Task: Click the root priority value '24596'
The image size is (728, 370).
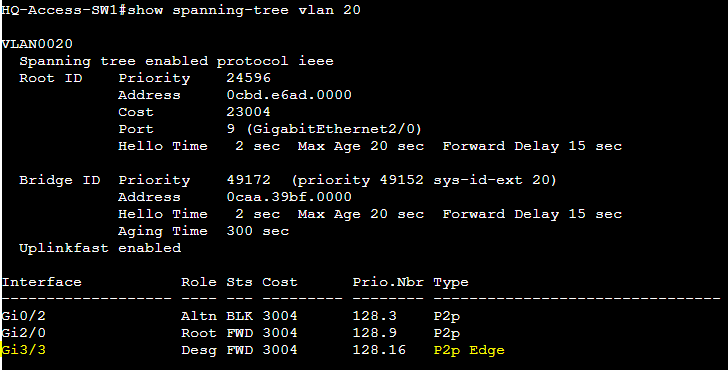Action: [248, 78]
